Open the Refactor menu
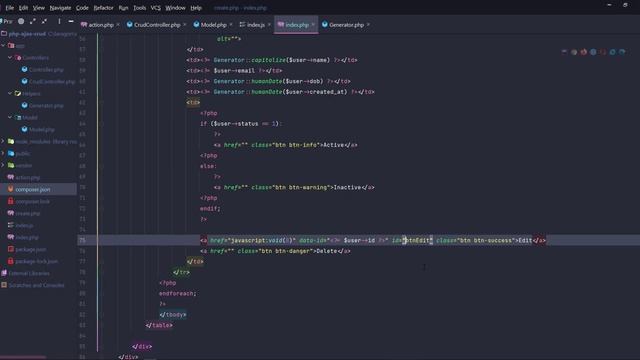 point(104,8)
